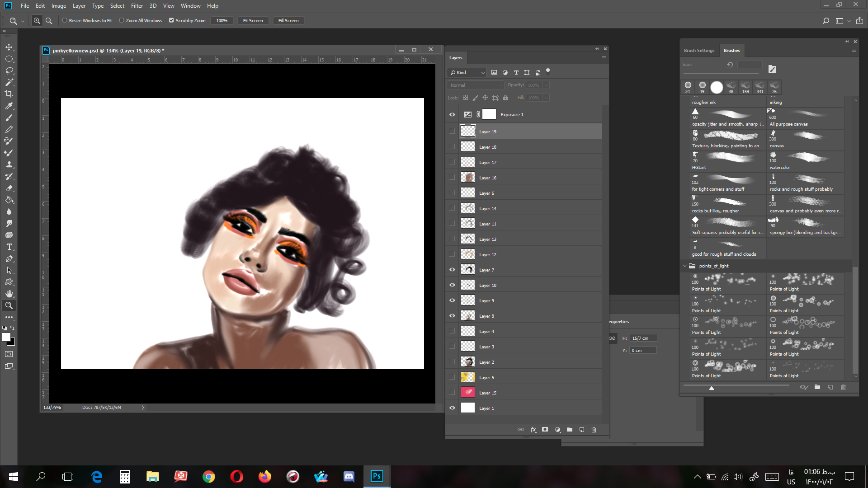Viewport: 868px width, 488px height.
Task: Collapse the points_of_light brush folder
Action: coord(685,266)
